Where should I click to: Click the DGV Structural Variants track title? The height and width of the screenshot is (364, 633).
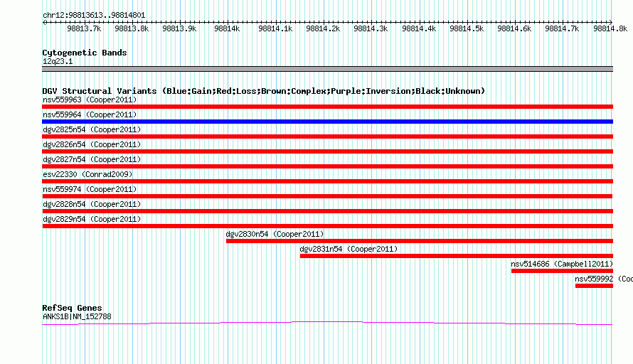pos(264,91)
